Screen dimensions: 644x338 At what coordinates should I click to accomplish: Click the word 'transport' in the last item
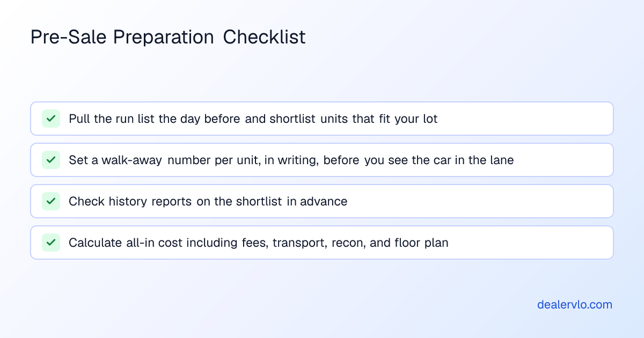coord(299,243)
